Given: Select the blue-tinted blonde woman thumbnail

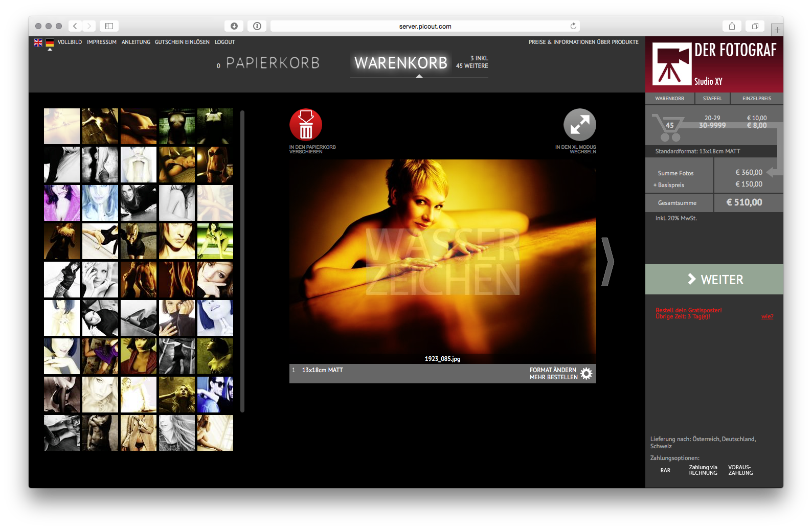Looking at the screenshot, I should 100,203.
